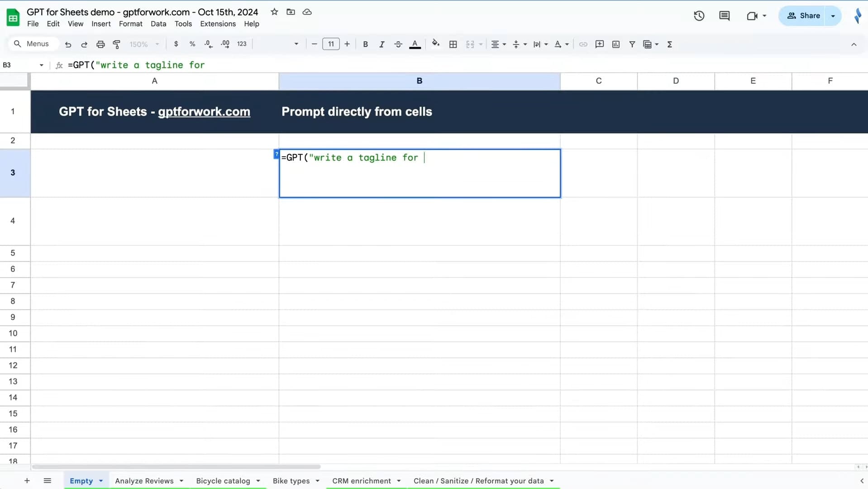Apply strikethrough formatting
Viewport: 868px width, 489px height.
click(x=398, y=44)
